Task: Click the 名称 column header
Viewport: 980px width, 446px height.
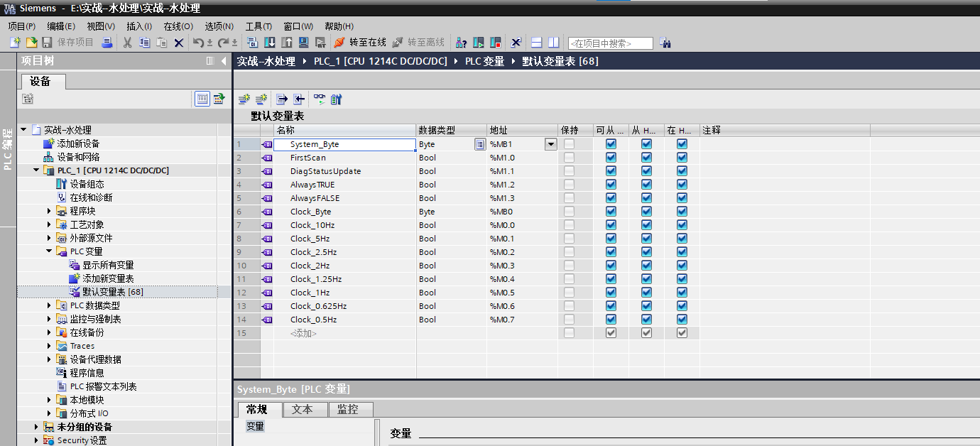Action: point(345,131)
